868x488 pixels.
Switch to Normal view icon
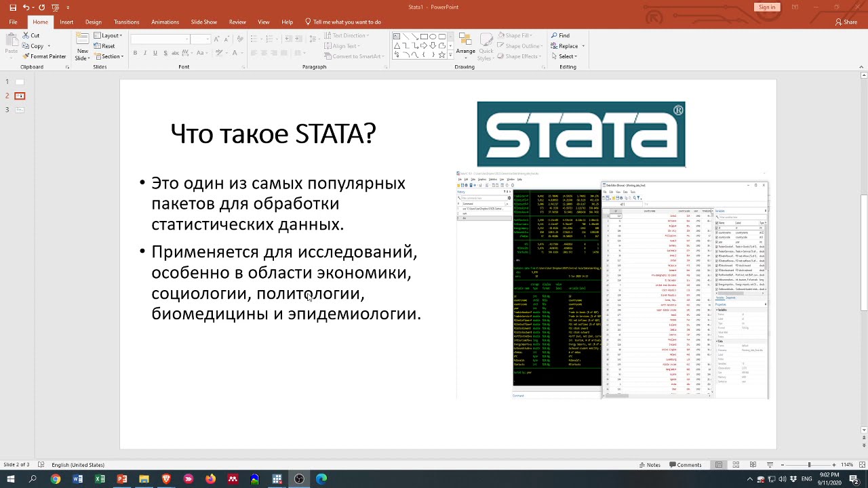(x=719, y=465)
